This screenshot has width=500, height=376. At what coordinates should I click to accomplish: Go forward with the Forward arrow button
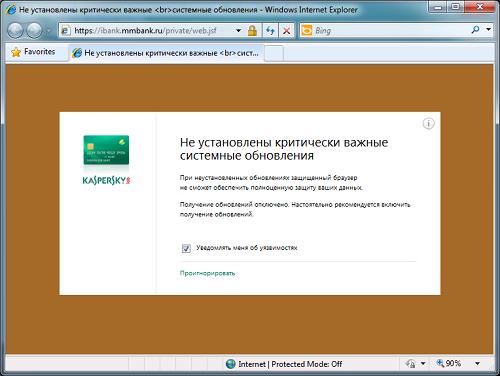click(34, 30)
